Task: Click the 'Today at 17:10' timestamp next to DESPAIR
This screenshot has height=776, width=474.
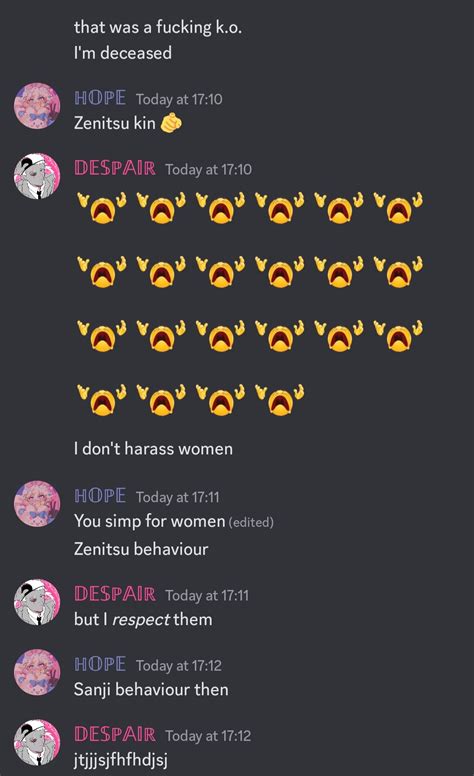Action: (208, 170)
